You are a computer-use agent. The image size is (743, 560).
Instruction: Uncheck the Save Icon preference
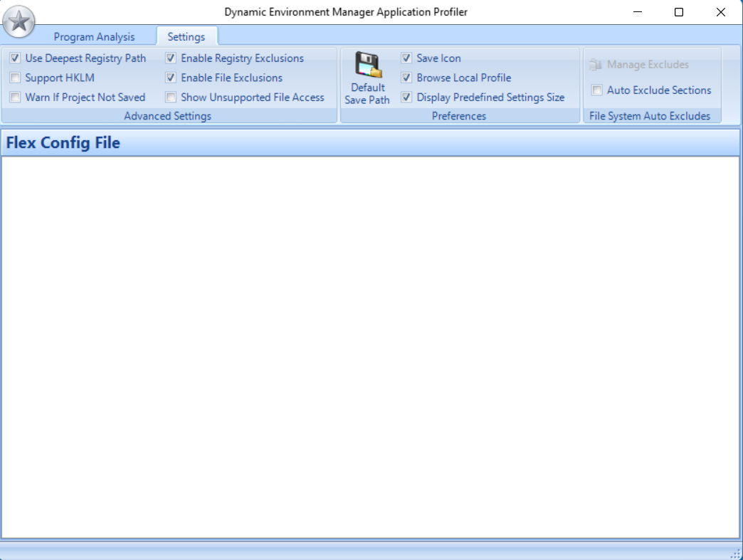406,58
